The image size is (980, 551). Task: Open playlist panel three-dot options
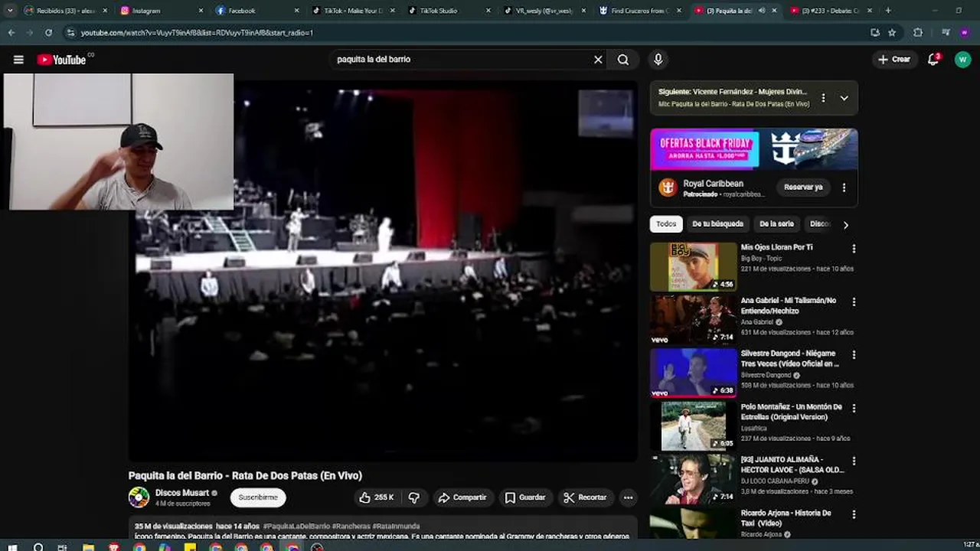tap(823, 98)
